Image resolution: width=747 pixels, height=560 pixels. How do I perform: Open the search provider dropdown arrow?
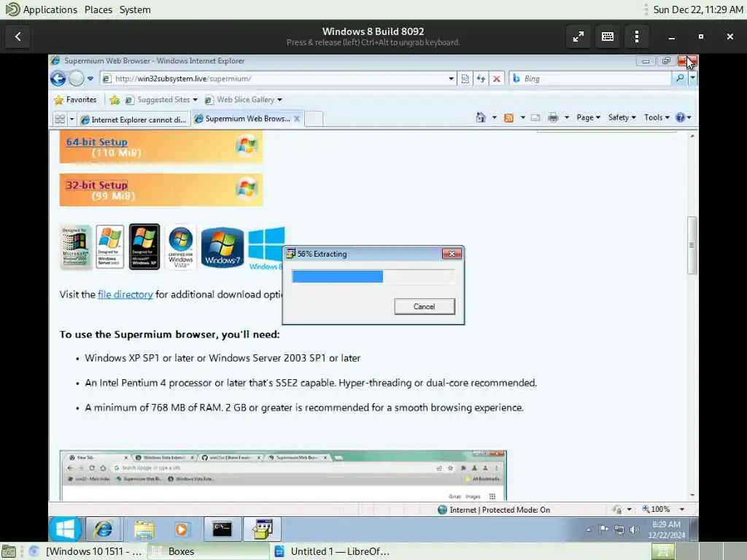(x=693, y=78)
